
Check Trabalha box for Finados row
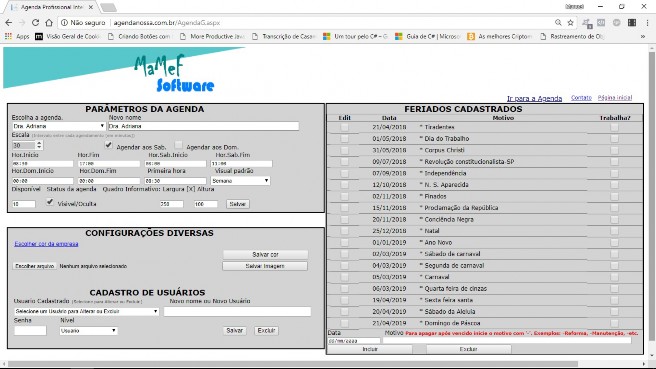614,196
